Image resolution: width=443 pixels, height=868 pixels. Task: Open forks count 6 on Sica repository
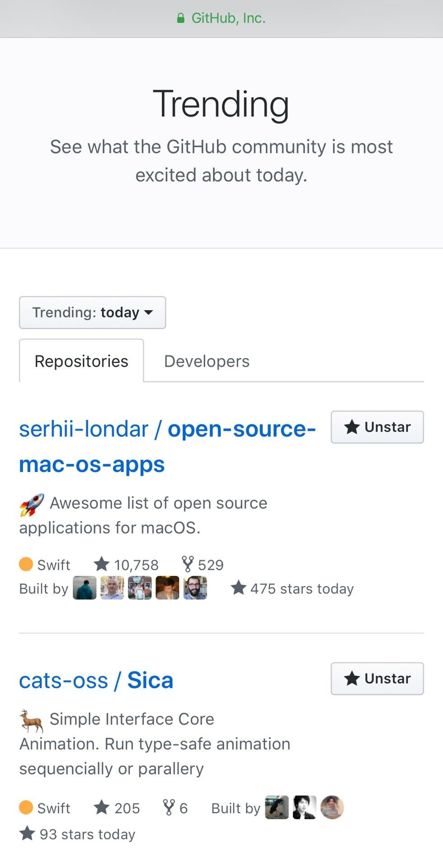pyautogui.click(x=175, y=808)
